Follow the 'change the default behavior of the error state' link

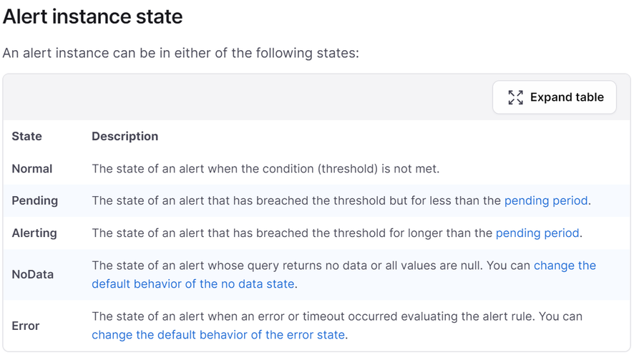pos(218,334)
